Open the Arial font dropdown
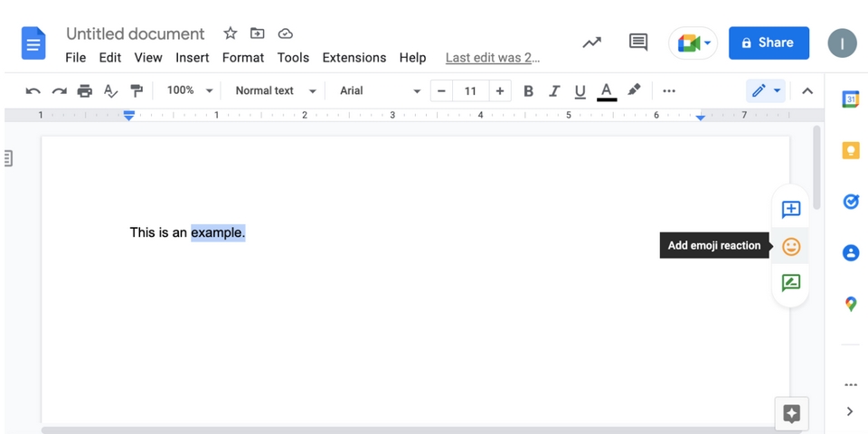 380,90
